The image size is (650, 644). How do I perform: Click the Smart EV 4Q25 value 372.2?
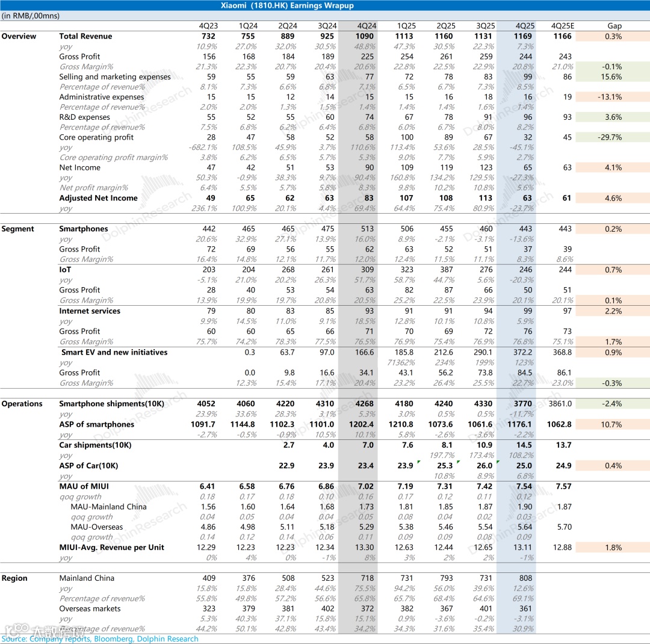pos(522,353)
